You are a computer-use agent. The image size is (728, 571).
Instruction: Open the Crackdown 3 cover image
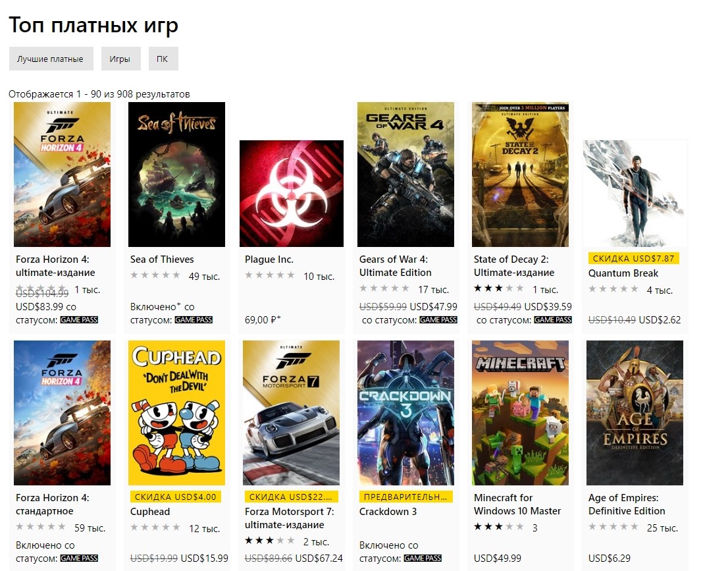click(x=405, y=412)
